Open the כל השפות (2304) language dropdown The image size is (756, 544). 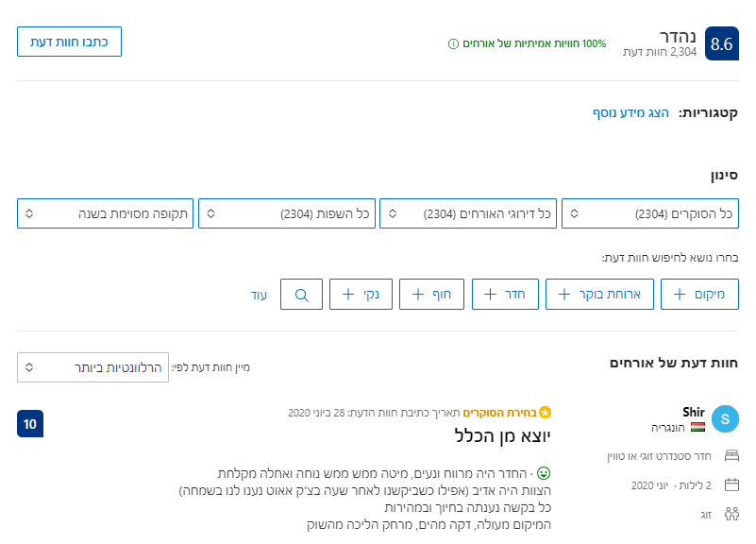[x=287, y=213]
